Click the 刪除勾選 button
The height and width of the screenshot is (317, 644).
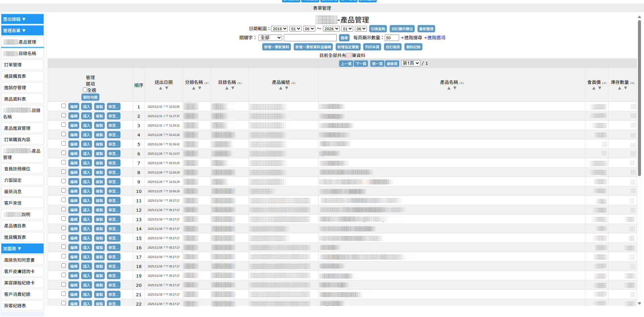[90, 97]
